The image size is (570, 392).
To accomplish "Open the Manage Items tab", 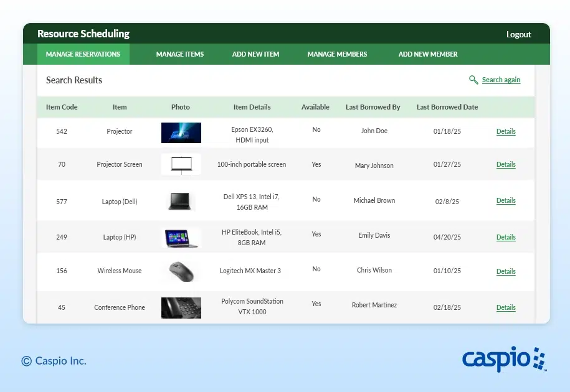I will point(179,54).
